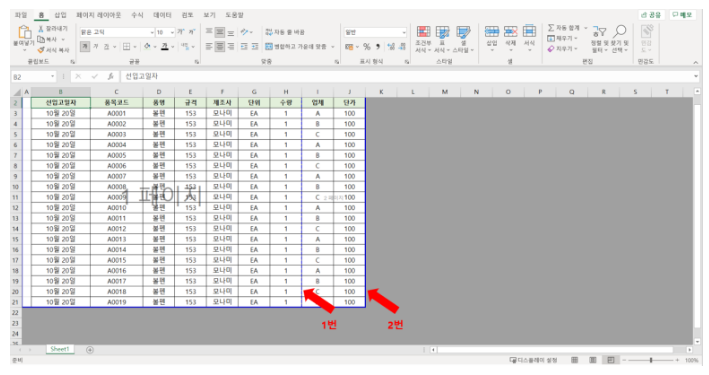Open Cell Styles (셀 스타일) gallery
The height and width of the screenshot is (375, 709).
click(463, 39)
